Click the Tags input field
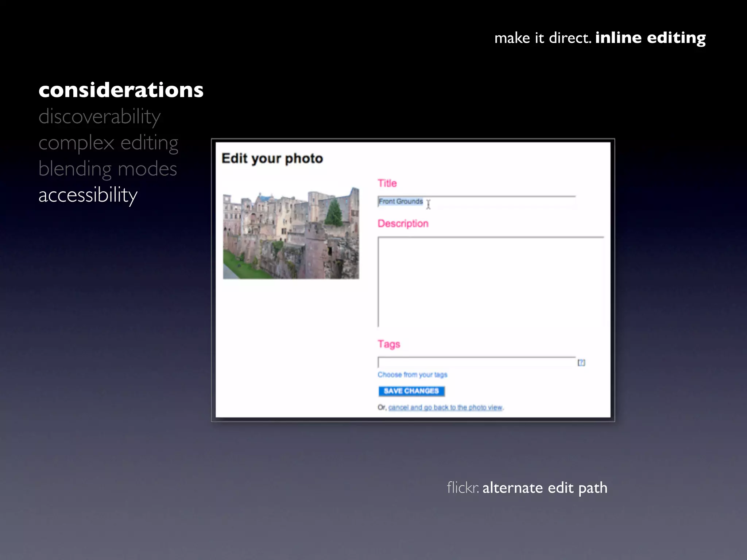 coord(476,362)
